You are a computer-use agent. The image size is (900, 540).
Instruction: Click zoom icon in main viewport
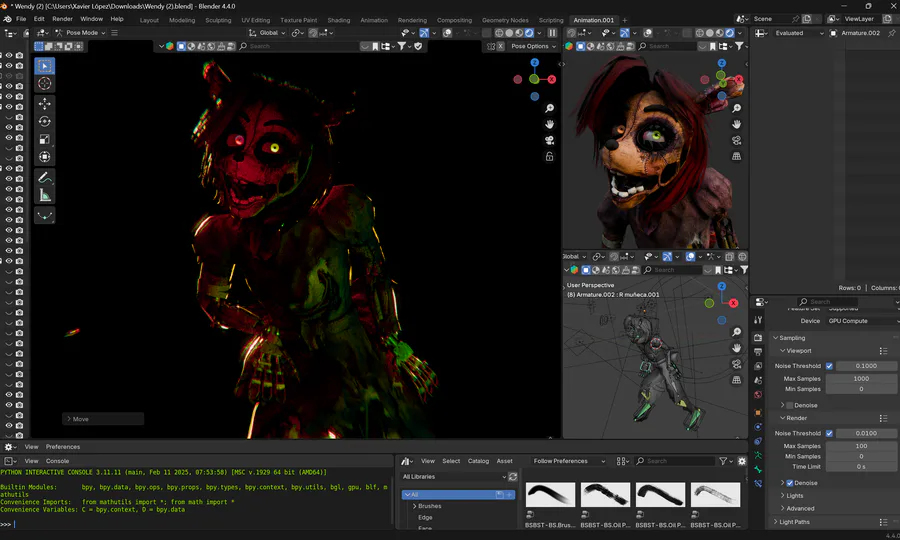tap(549, 108)
